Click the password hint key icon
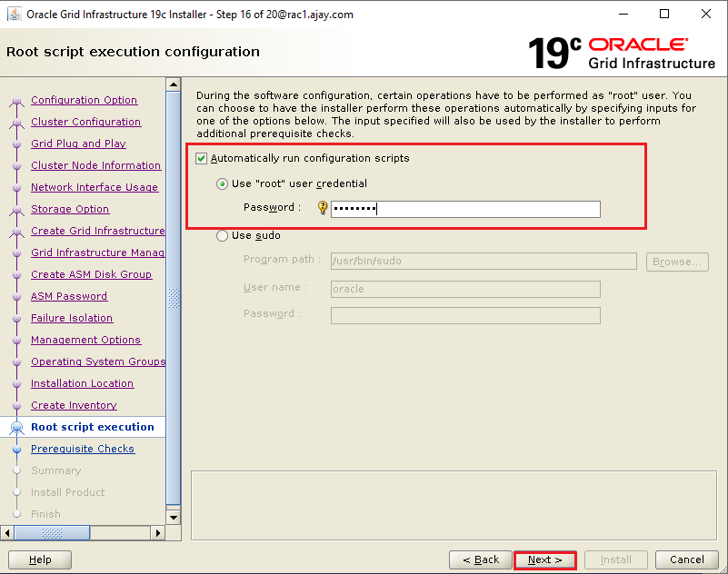728x574 pixels. click(323, 207)
